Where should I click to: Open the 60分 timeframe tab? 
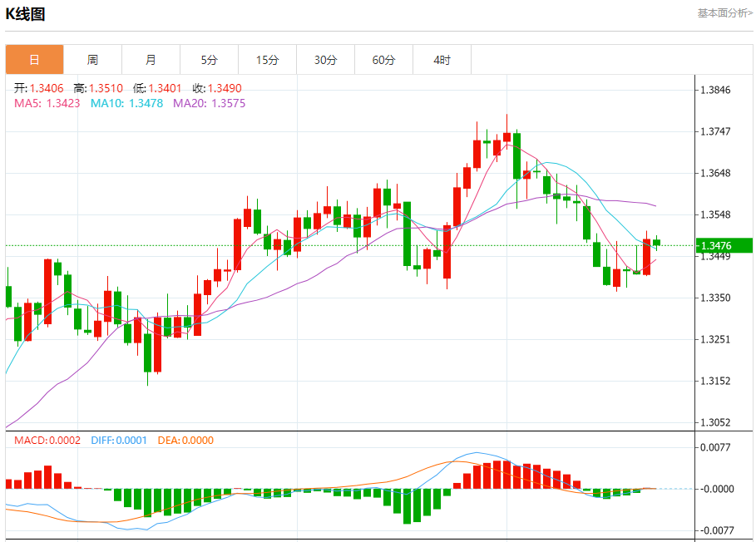[383, 60]
